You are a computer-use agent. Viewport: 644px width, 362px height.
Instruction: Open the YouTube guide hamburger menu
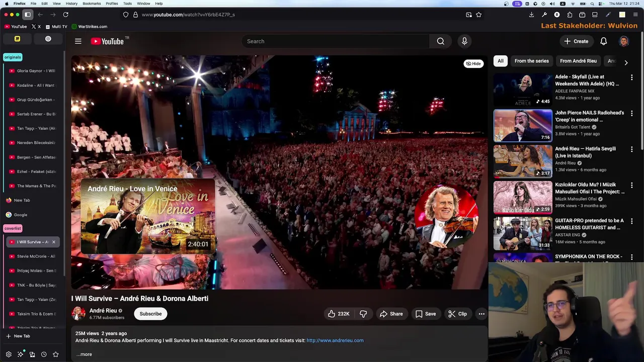(x=78, y=41)
